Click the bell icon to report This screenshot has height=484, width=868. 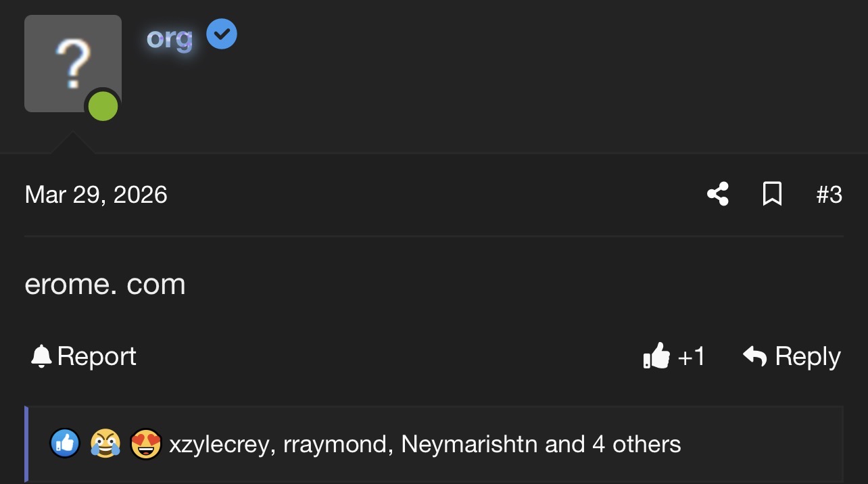click(x=41, y=356)
